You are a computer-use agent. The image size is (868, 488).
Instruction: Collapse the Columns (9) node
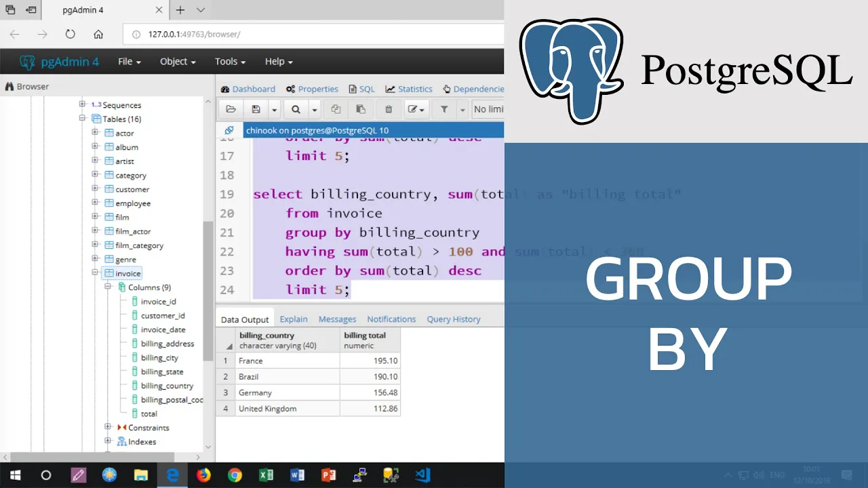pos(108,287)
